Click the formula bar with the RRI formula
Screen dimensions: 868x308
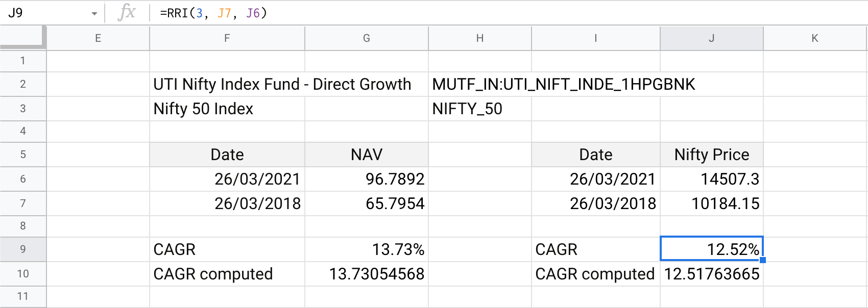tap(508, 13)
